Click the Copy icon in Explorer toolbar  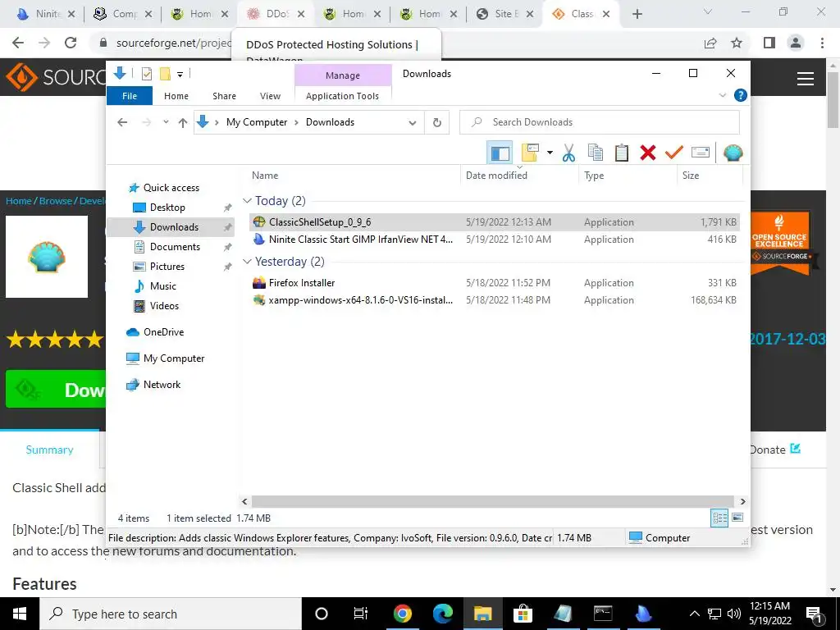tap(596, 153)
